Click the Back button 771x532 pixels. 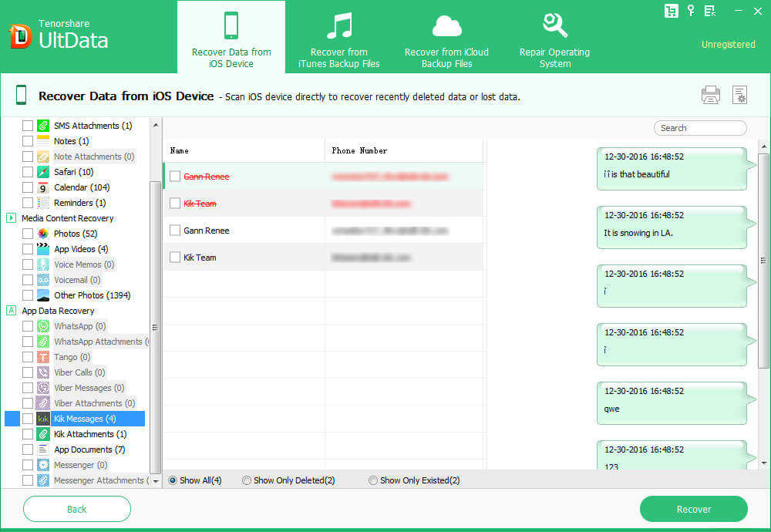click(77, 509)
